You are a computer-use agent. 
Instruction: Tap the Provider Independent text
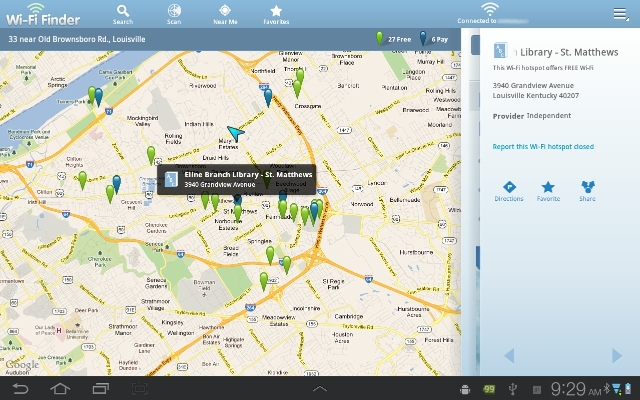coord(531,116)
